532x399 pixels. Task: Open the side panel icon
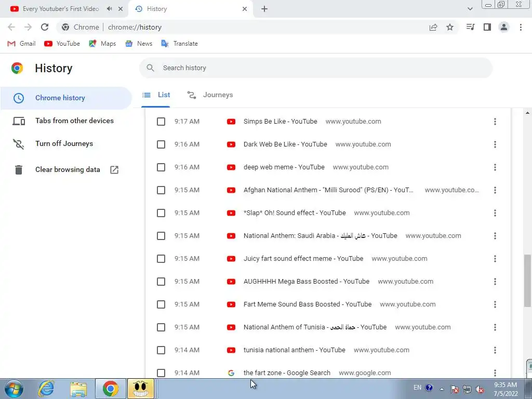pyautogui.click(x=487, y=27)
